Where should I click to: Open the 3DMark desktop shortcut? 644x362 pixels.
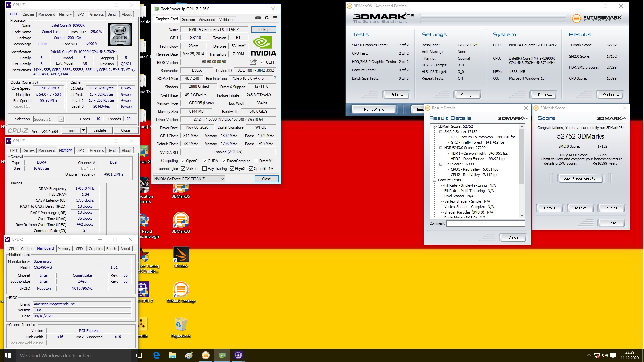181,257
